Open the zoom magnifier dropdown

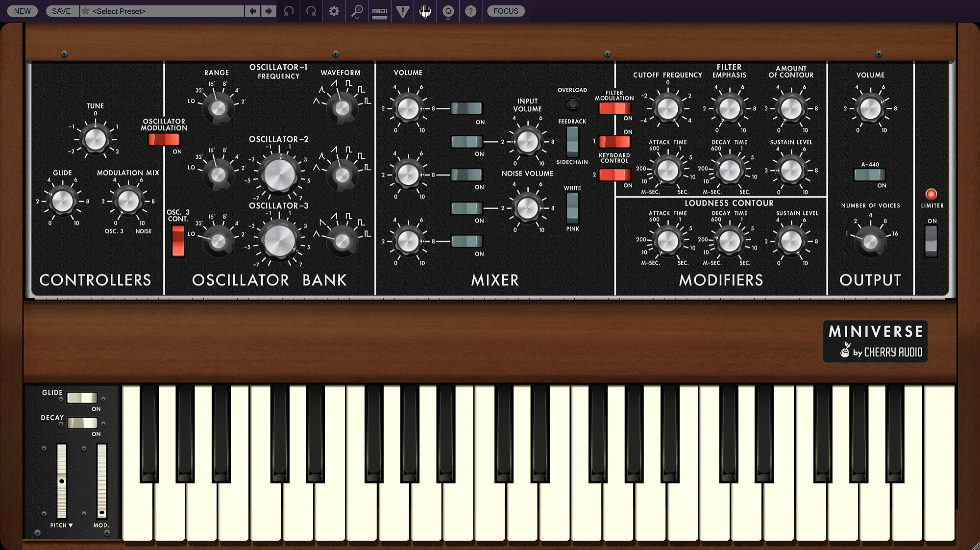(357, 11)
